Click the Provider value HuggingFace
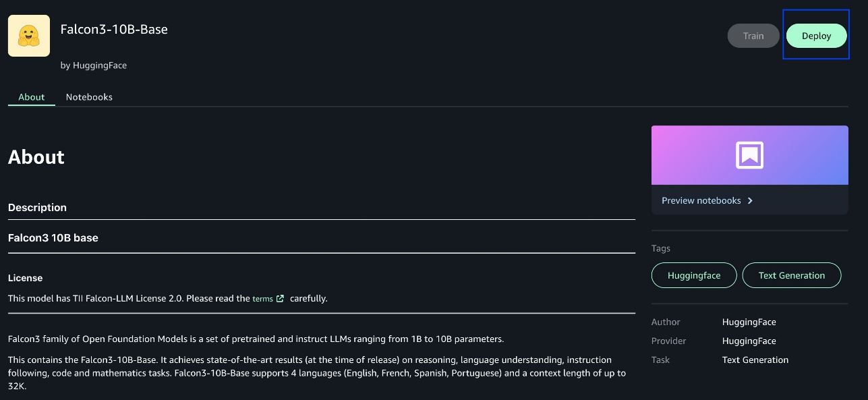 749,341
